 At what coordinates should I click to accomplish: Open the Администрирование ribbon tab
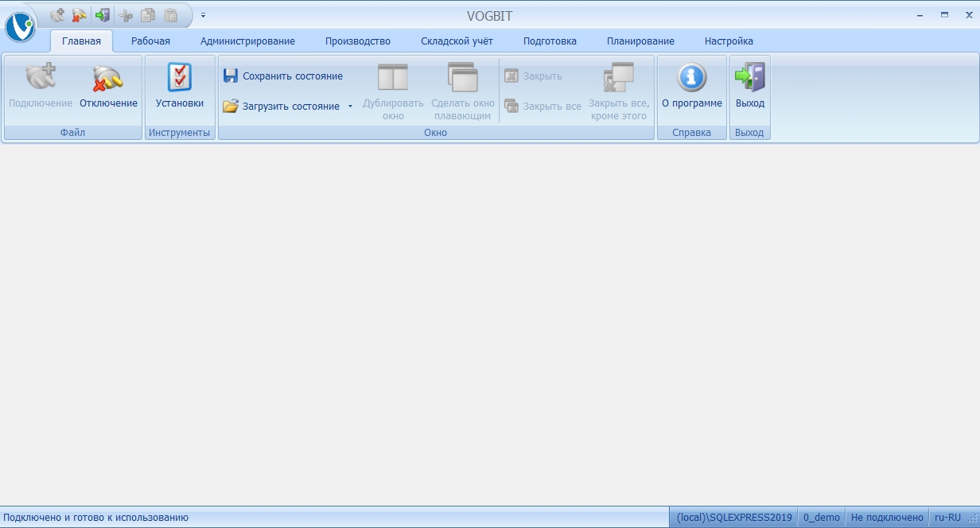point(247,41)
